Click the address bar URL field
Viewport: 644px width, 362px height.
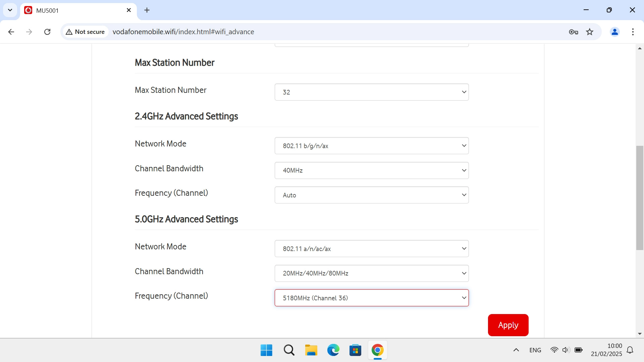[x=335, y=32]
